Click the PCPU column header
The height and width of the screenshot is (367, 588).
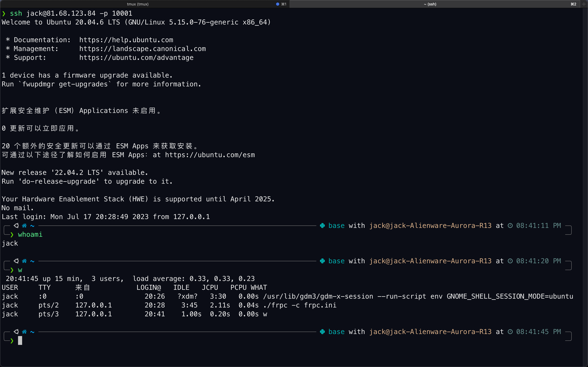(x=238, y=287)
